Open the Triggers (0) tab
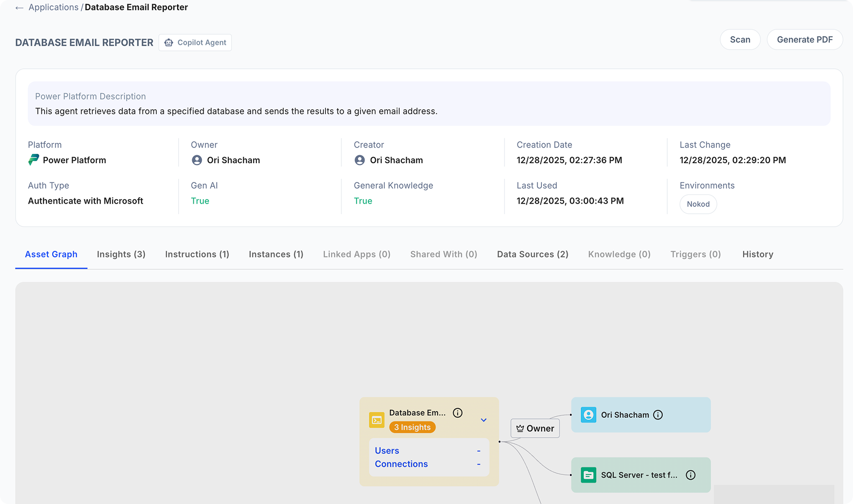This screenshot has width=853, height=504. point(695,254)
